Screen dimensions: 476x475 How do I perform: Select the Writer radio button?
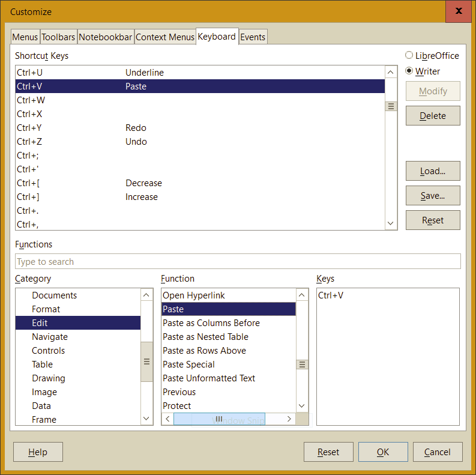click(x=409, y=71)
